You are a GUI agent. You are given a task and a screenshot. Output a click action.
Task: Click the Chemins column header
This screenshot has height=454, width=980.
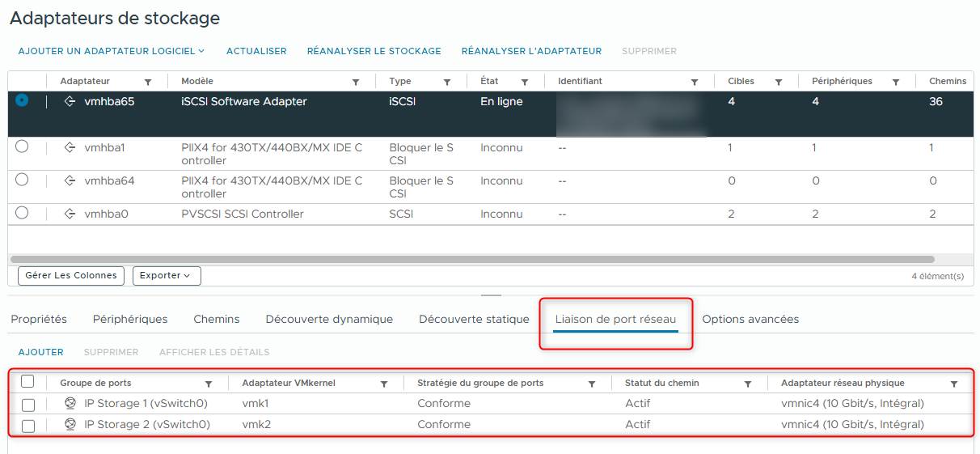tap(948, 81)
